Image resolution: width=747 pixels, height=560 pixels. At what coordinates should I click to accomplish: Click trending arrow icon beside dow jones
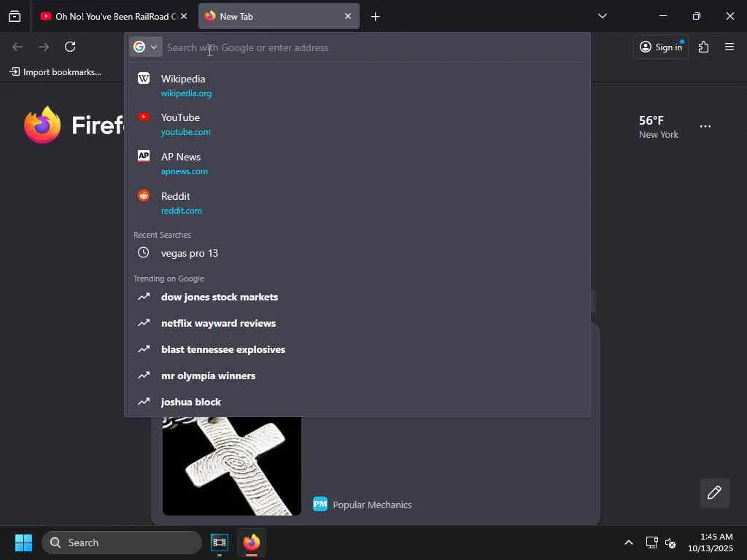coord(144,297)
